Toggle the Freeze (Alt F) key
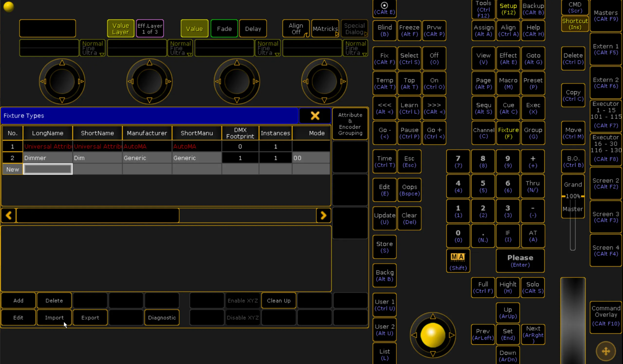This screenshot has width=623, height=364. (x=409, y=31)
